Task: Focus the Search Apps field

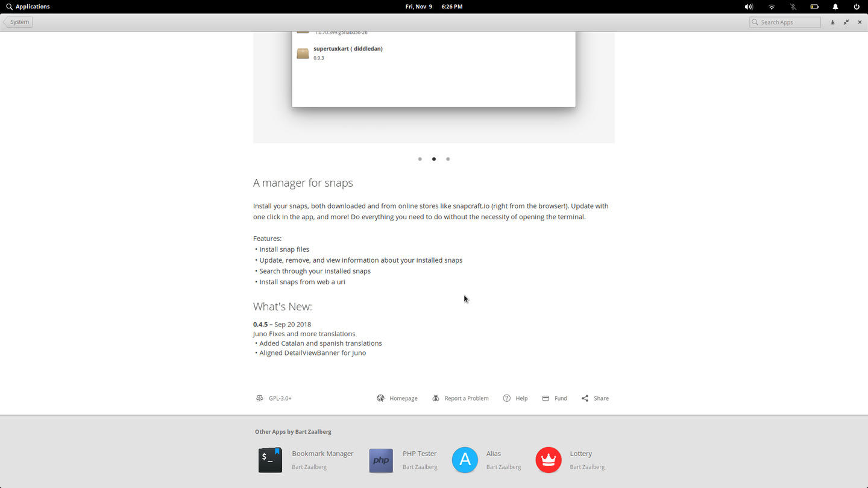Action: 785,22
